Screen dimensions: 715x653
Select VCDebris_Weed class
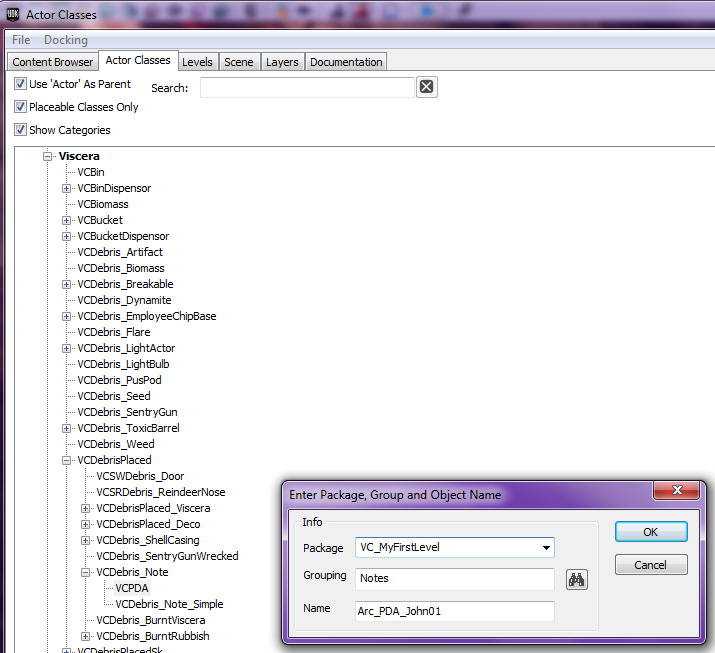pyautogui.click(x=116, y=444)
